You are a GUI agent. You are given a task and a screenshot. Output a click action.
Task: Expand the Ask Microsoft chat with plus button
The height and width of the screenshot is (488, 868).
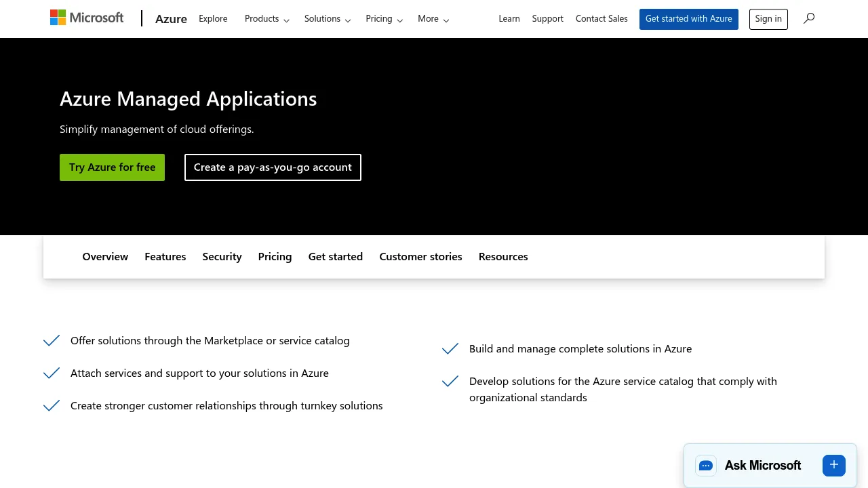834,465
